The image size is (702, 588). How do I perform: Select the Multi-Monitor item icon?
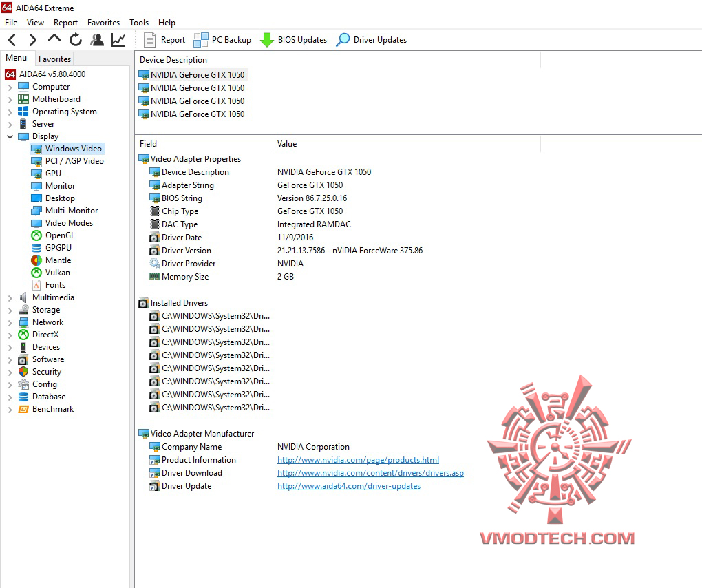(x=36, y=211)
